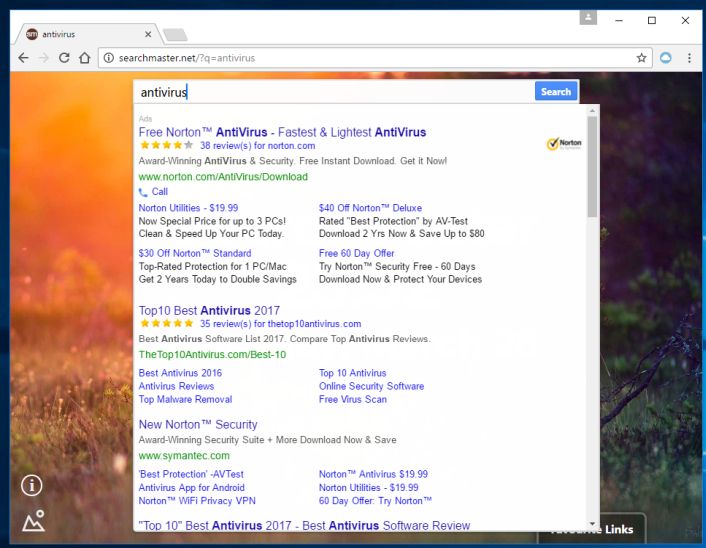Open Norton Antivirus $19.99 link
706x548 pixels.
[373, 474]
